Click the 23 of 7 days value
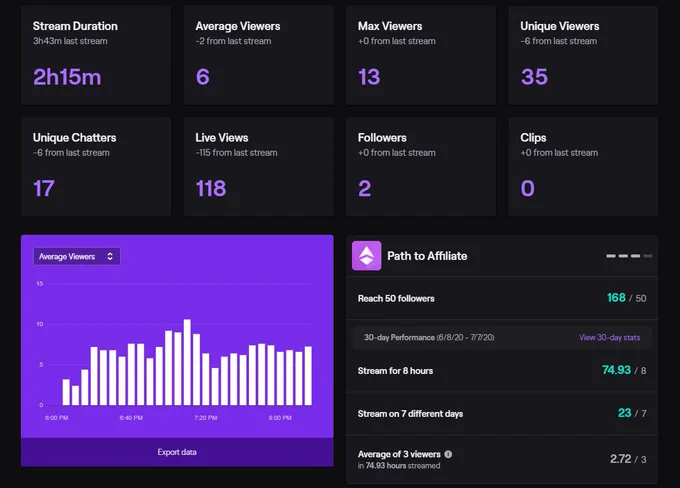Viewport: 680px width, 488px height. pos(624,413)
